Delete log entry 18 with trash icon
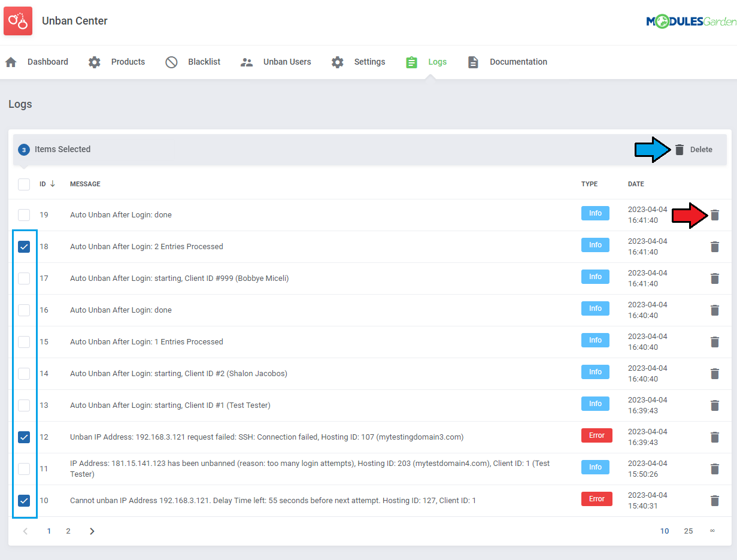The image size is (737, 560). (x=715, y=247)
